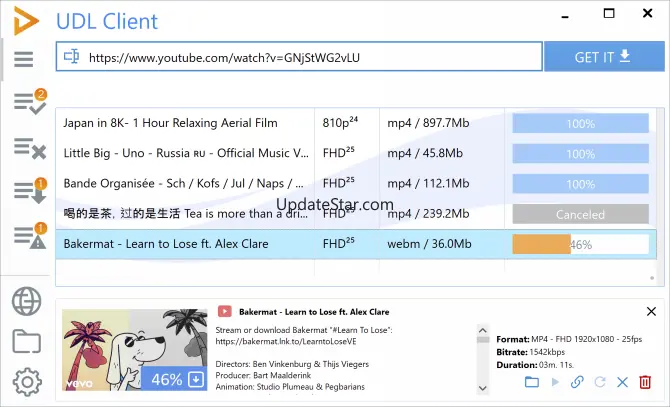The width and height of the screenshot is (670, 407).
Task: Show completed downloads list in sidebar
Action: (28, 101)
